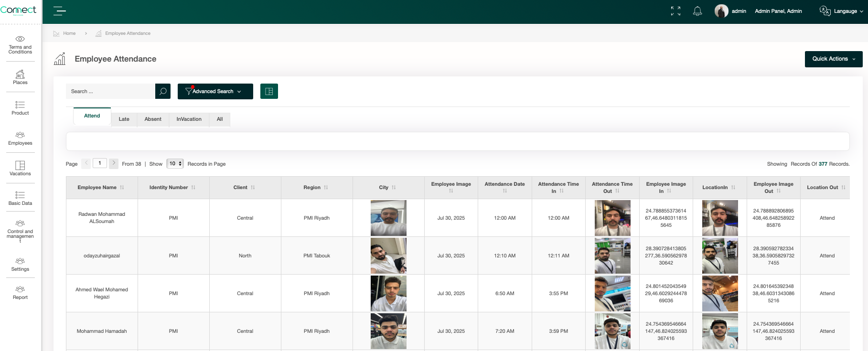Sort by Attendance Date column
Screen dimensions: 868x351
point(504,191)
